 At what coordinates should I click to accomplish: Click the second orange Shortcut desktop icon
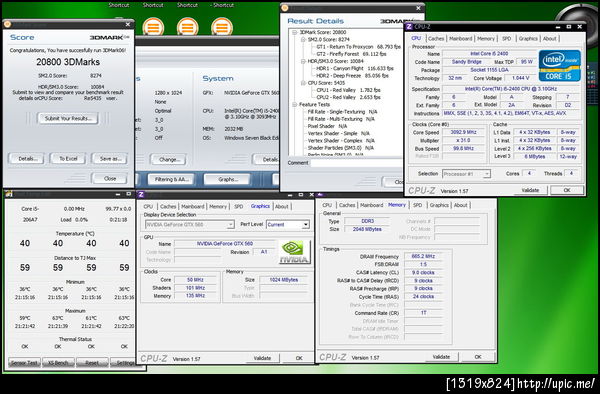click(x=188, y=27)
